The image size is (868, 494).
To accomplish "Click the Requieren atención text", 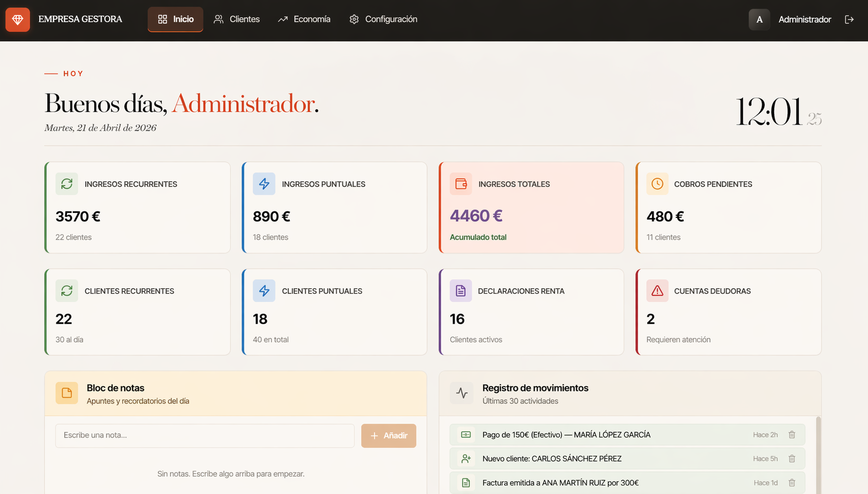I will click(x=678, y=339).
